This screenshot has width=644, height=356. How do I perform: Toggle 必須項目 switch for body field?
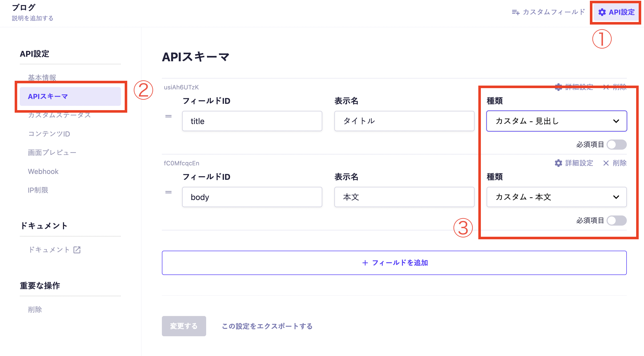tap(616, 221)
